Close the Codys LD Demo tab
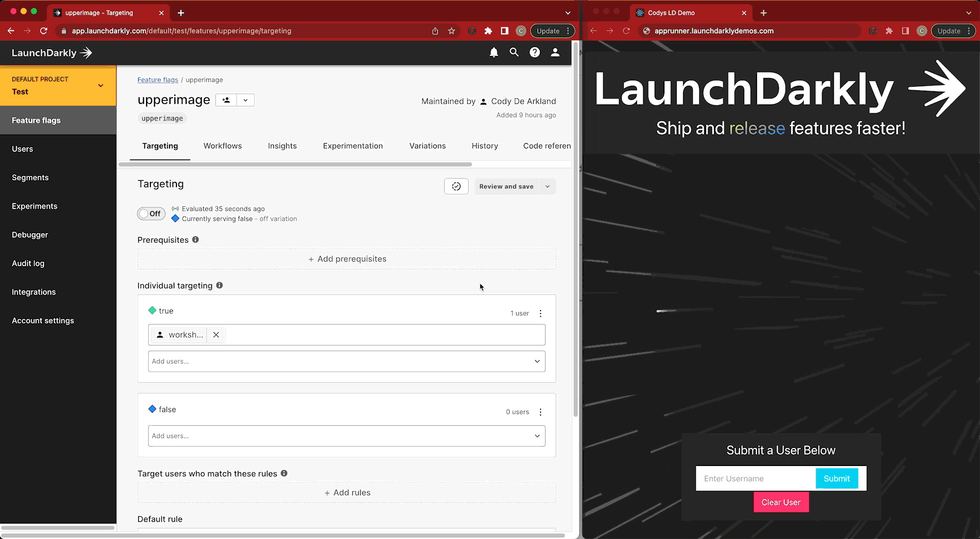 [x=744, y=13]
